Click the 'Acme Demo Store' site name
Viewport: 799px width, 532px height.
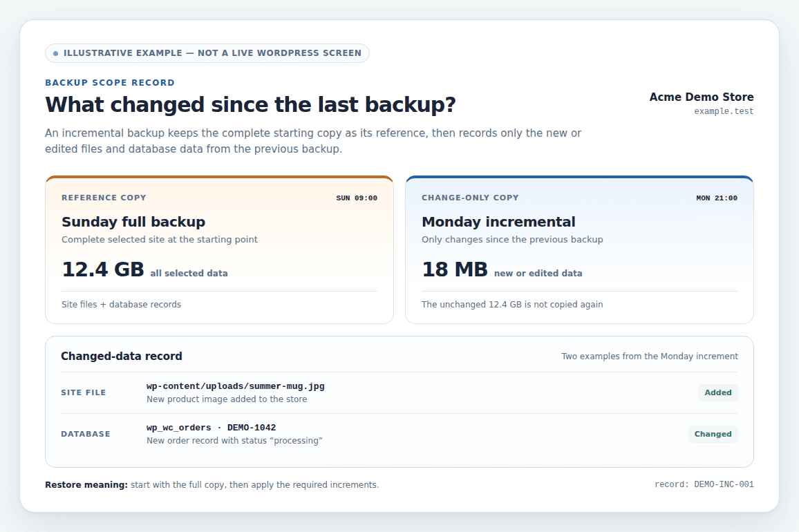(701, 97)
